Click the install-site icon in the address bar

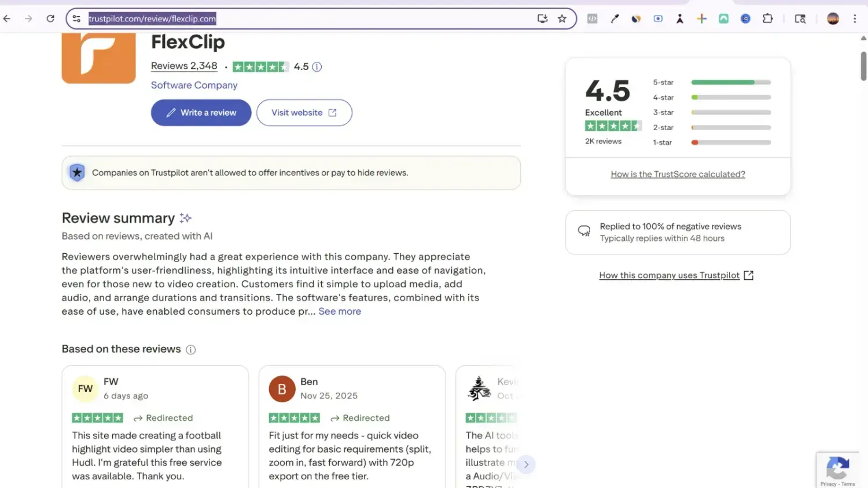click(542, 18)
